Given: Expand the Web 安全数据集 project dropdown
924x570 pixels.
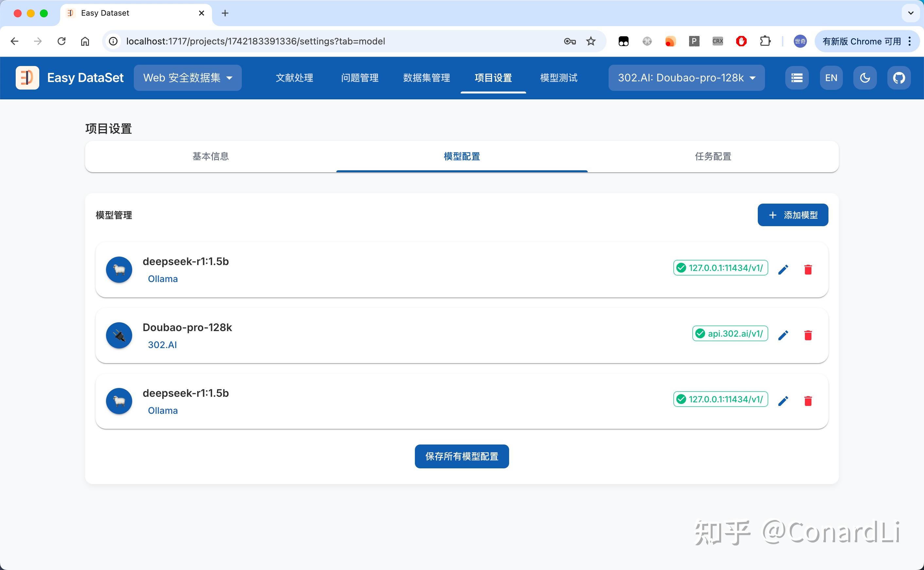Looking at the screenshot, I should (187, 78).
